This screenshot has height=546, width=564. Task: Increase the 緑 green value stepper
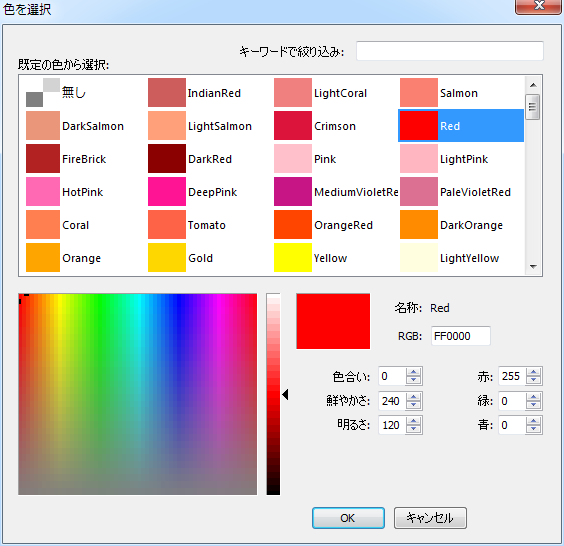[x=533, y=397]
